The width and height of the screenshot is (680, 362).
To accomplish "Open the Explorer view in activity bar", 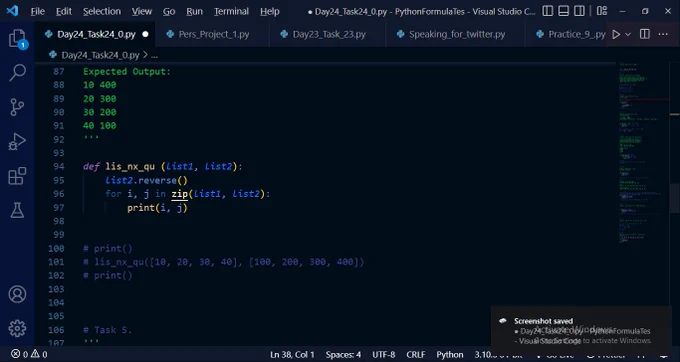I will (17, 39).
